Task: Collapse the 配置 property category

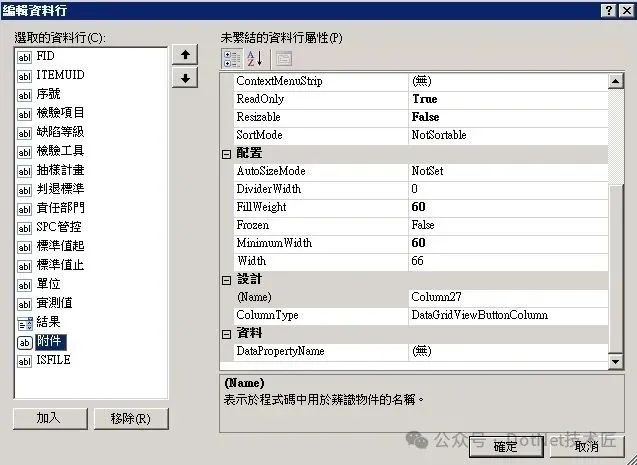Action: (x=227, y=154)
